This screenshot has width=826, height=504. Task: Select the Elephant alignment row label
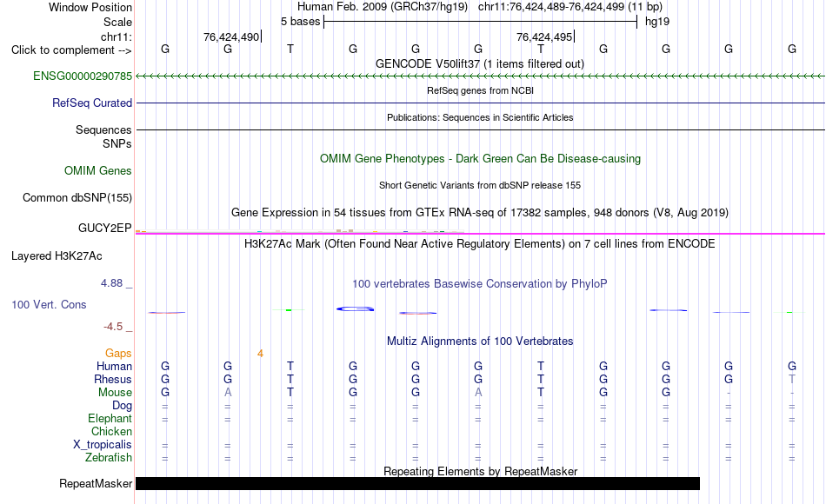[x=110, y=419]
